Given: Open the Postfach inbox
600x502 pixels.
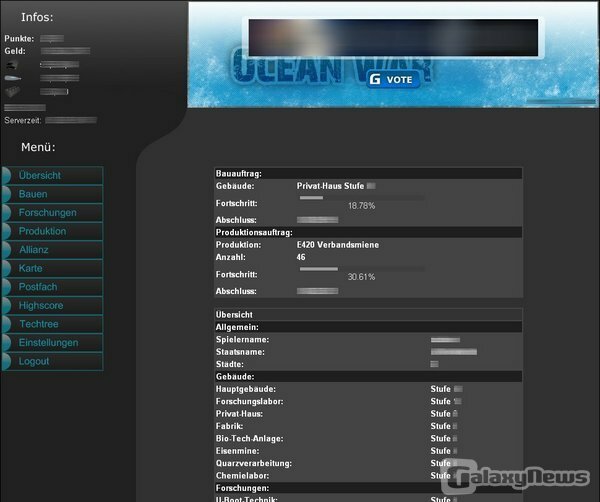Looking at the screenshot, I should pos(52,287).
